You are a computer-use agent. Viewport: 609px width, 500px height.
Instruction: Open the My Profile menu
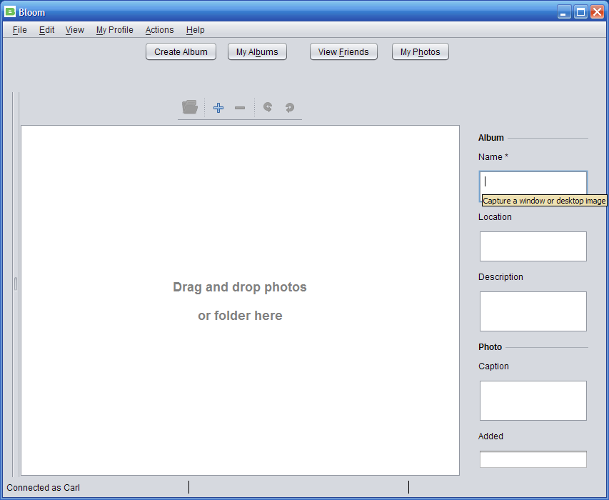[x=114, y=30]
